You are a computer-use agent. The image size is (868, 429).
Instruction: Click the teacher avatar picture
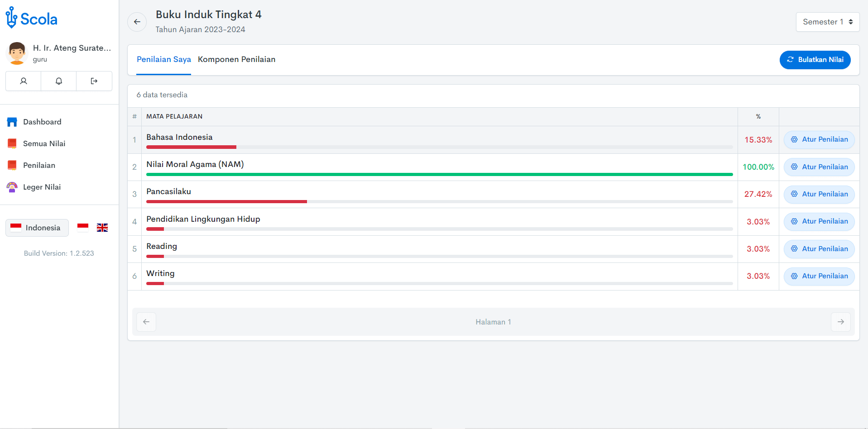(x=17, y=53)
